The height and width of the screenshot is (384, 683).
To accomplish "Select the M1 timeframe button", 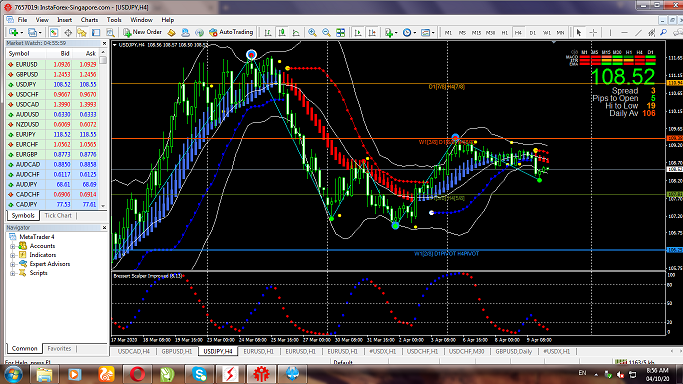I will pyautogui.click(x=448, y=33).
